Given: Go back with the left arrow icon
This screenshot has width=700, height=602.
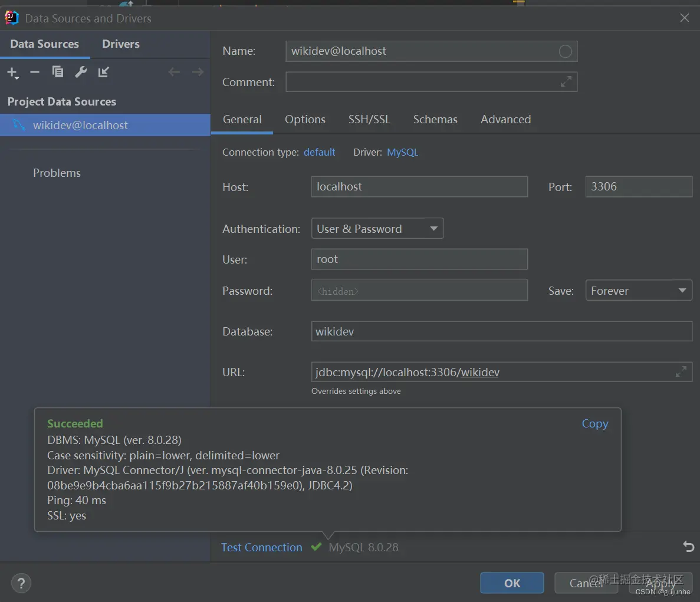Looking at the screenshot, I should click(x=174, y=72).
